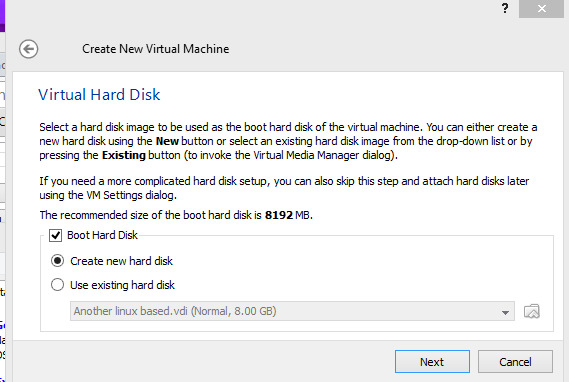Image resolution: width=569 pixels, height=382 pixels.
Task: Click the Use existing hard disk label
Action: 123,285
